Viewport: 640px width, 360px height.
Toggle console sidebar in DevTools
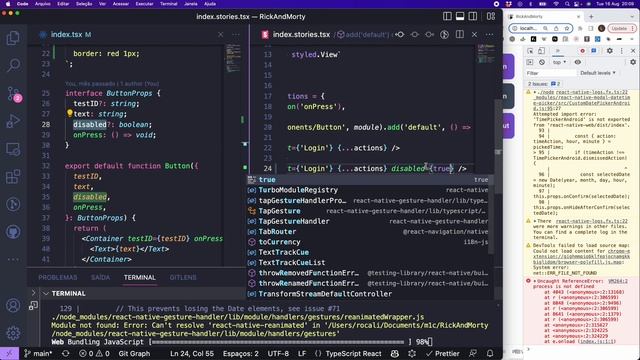pyautogui.click(x=530, y=62)
